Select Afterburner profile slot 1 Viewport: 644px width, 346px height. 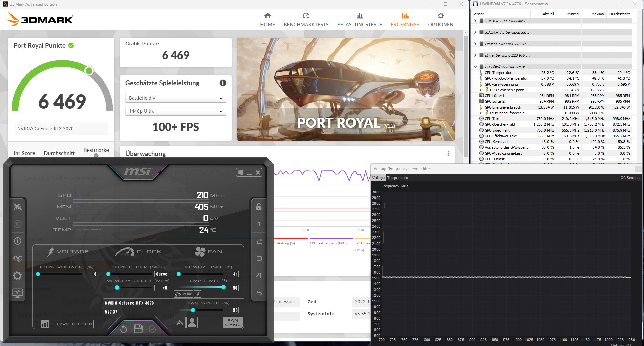pos(259,224)
